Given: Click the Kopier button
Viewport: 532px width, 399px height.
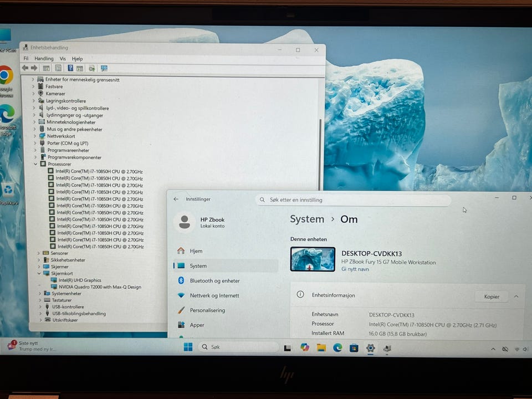Looking at the screenshot, I should pos(492,296).
